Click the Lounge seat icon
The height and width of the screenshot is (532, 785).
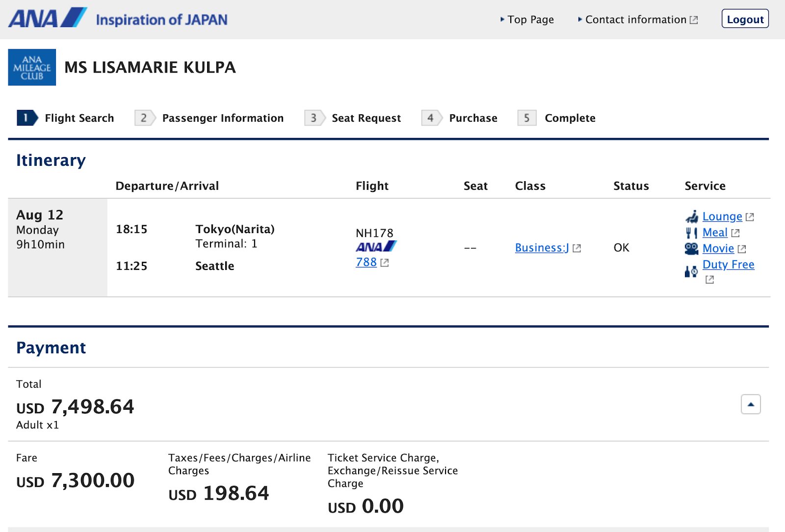pyautogui.click(x=692, y=216)
